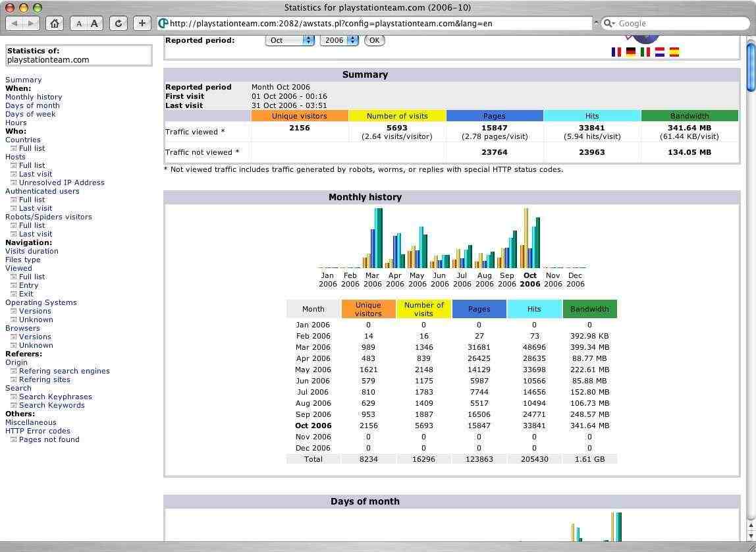Navigate back with the back arrow
Image resolution: width=756 pixels, height=552 pixels.
[x=14, y=23]
